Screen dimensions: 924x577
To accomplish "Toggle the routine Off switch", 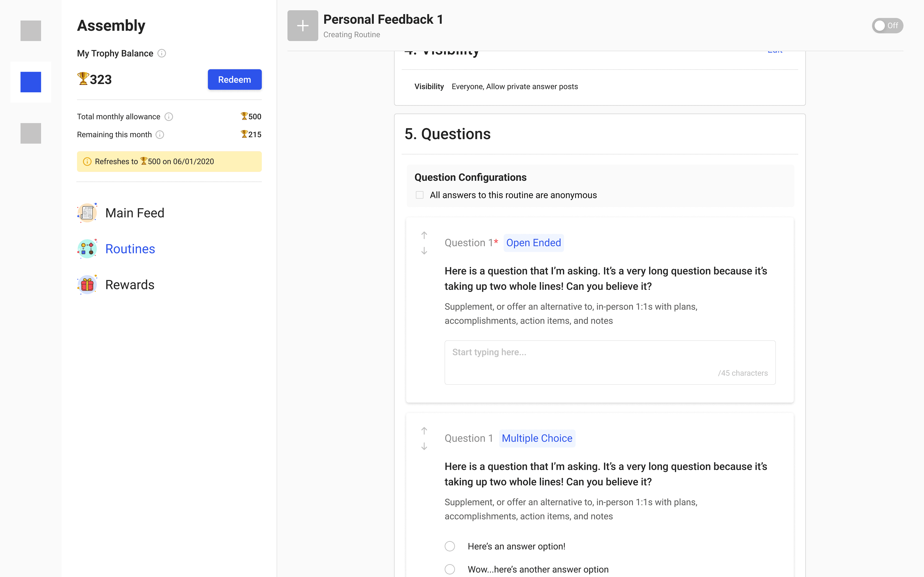I will 887,25.
